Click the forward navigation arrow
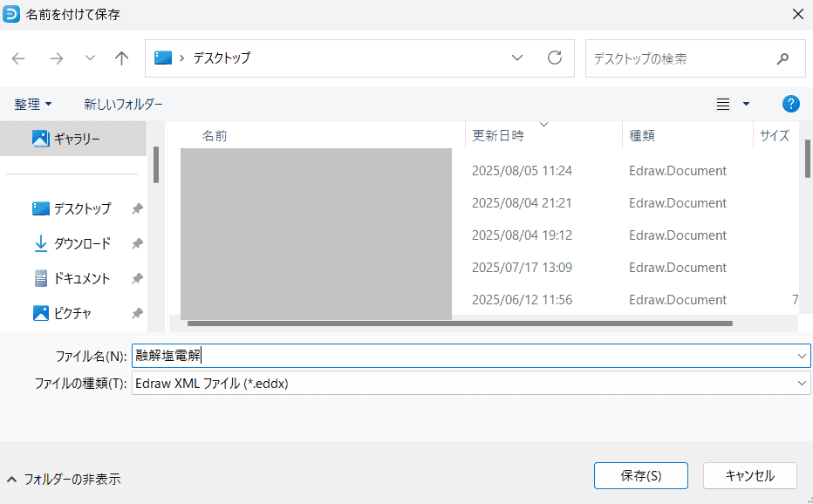Image resolution: width=813 pixels, height=504 pixels. point(57,58)
